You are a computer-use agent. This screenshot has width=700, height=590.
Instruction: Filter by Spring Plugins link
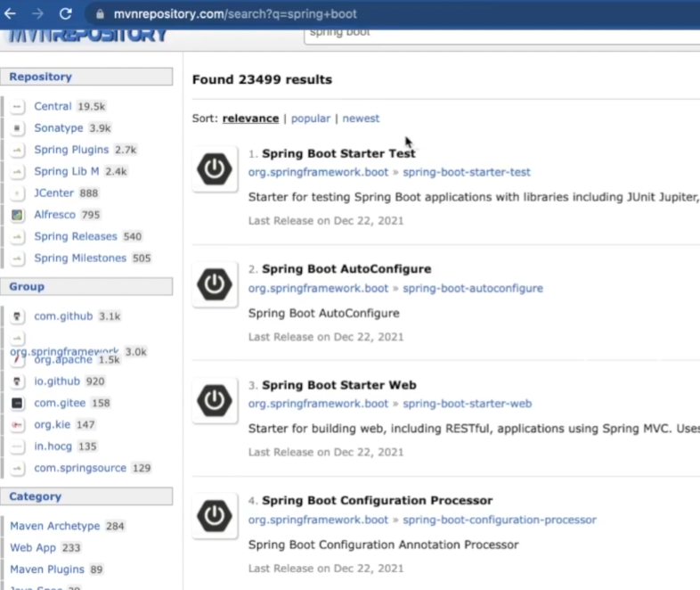pyautogui.click(x=71, y=150)
